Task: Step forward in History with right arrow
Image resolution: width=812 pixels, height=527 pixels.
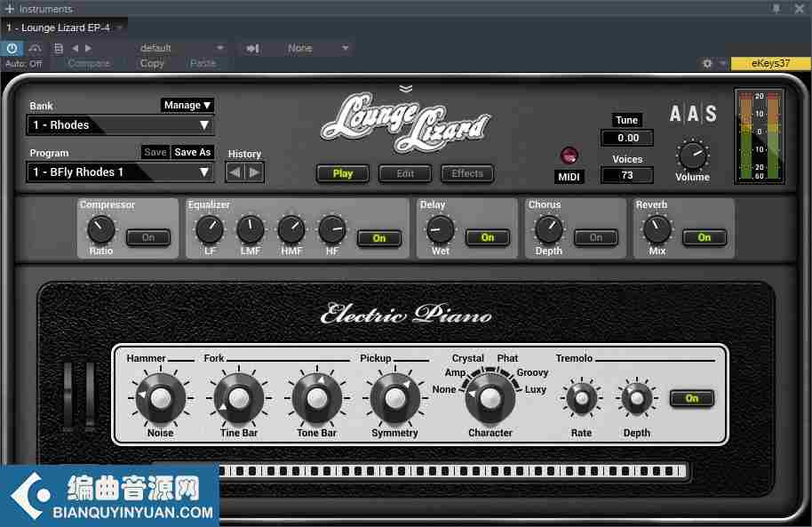Action: (255, 172)
